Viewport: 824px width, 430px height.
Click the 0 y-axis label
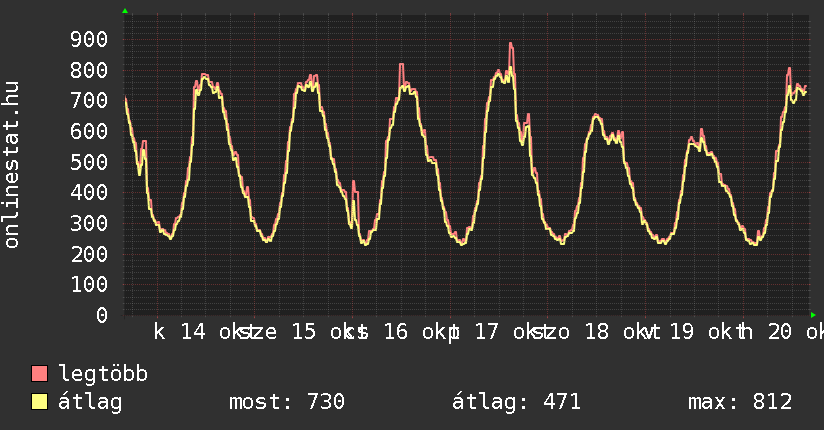pos(101,315)
